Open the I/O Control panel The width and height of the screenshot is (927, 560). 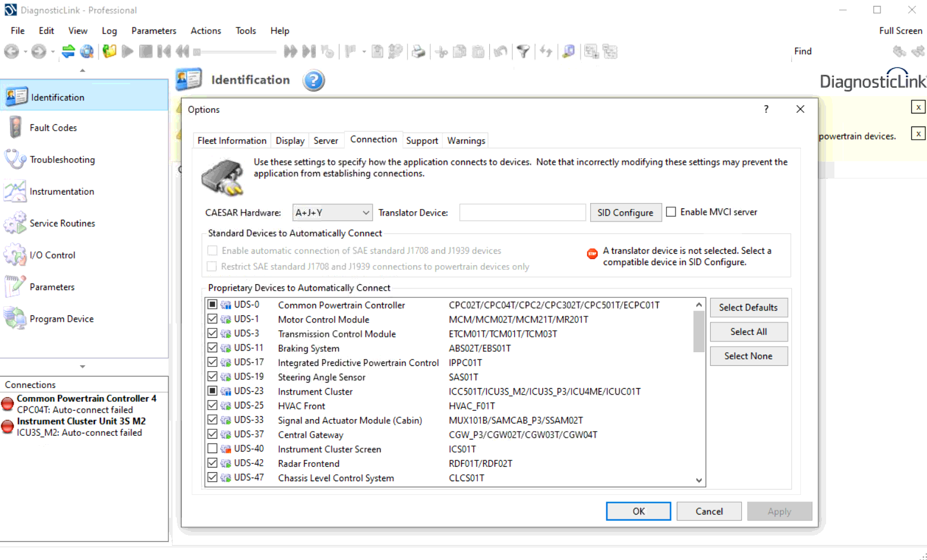pyautogui.click(x=53, y=255)
